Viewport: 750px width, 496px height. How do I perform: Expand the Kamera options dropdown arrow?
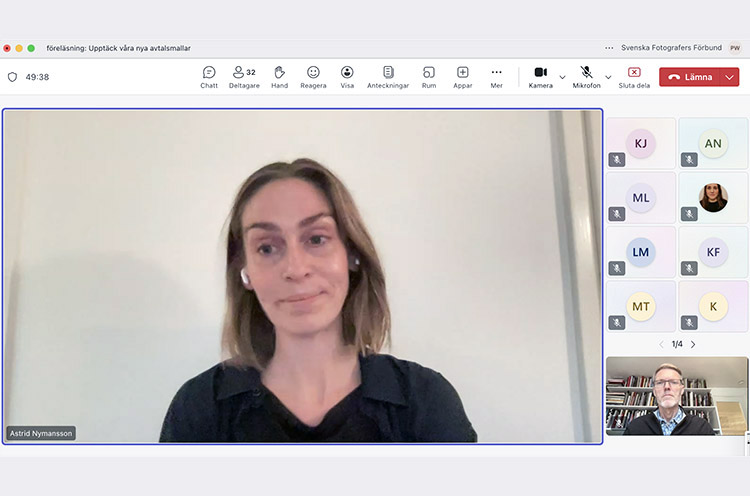click(x=562, y=77)
